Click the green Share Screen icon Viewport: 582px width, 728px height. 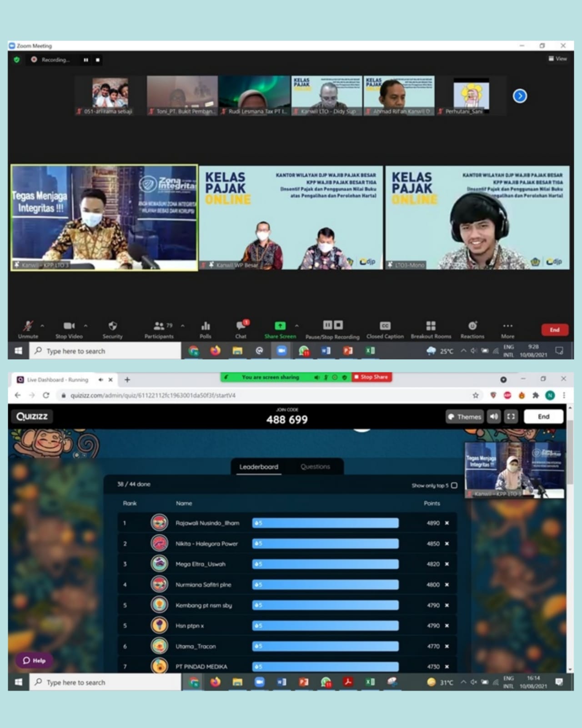pyautogui.click(x=280, y=326)
